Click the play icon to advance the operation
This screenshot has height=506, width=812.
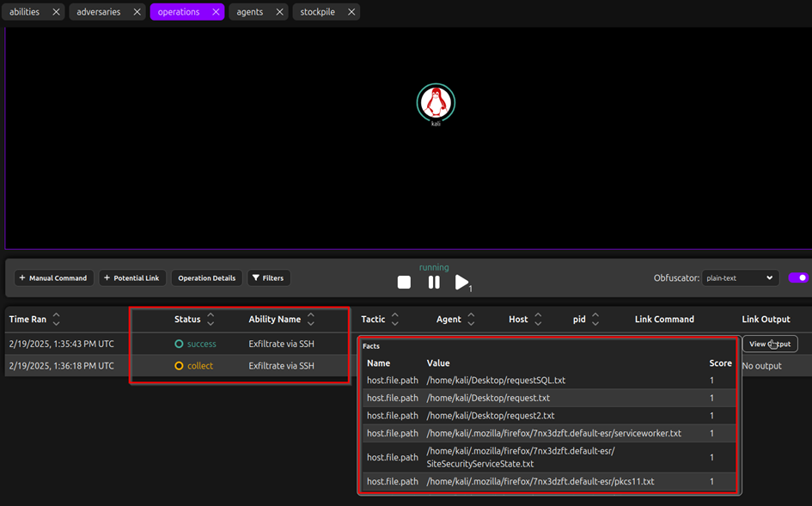(x=461, y=282)
